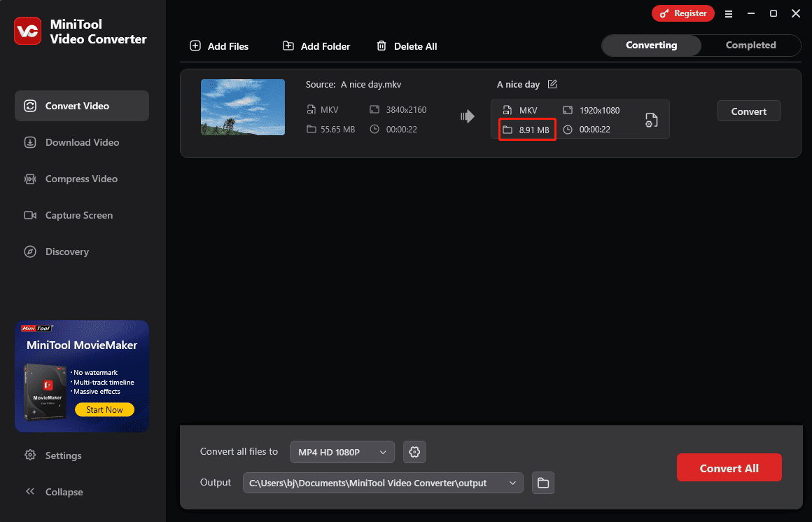
Task: Click the MiniTool MovieMaker ad title
Action: 82,345
